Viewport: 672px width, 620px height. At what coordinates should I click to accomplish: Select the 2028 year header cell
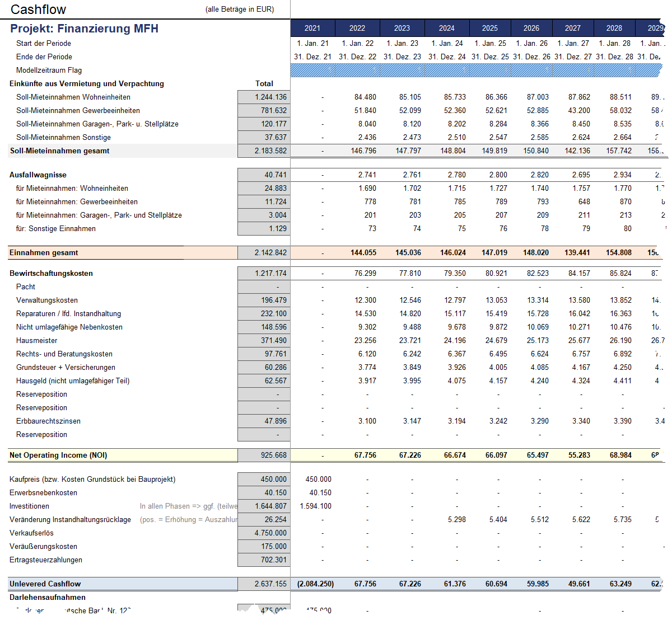click(614, 28)
